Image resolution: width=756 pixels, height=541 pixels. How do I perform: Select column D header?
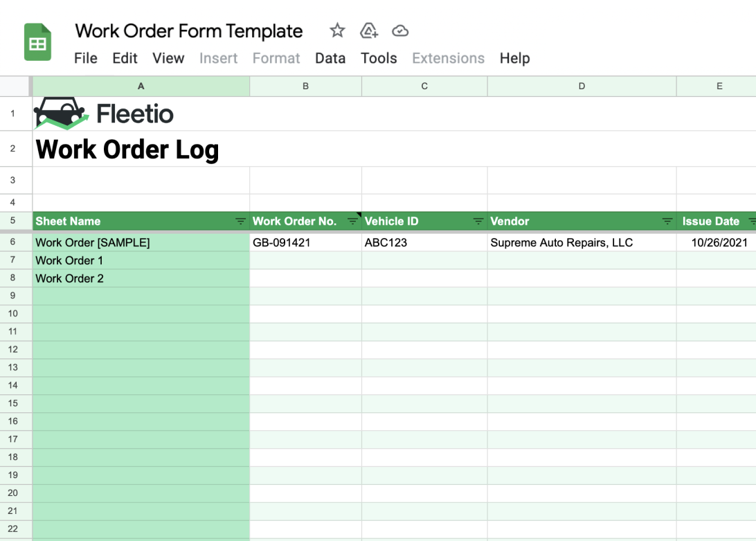pos(582,86)
